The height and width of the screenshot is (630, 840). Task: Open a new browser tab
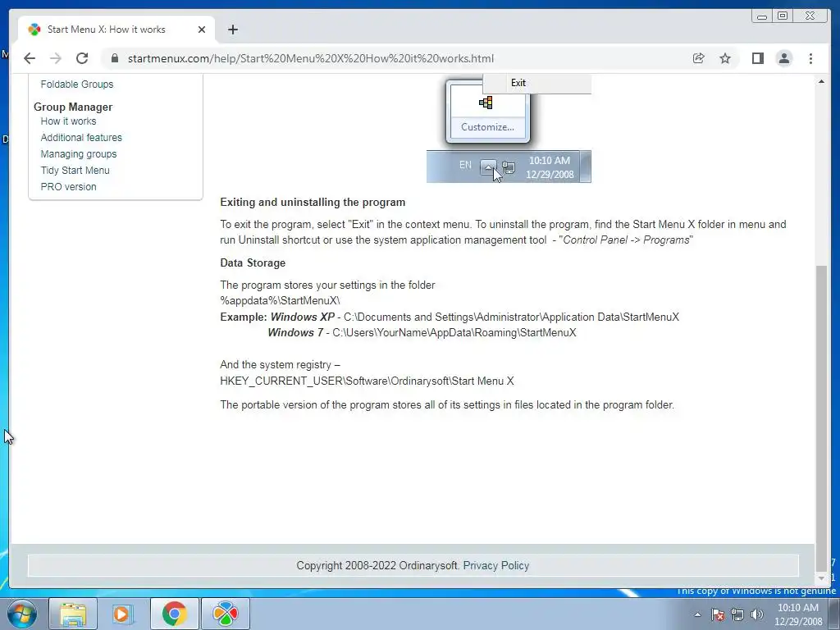[232, 30]
